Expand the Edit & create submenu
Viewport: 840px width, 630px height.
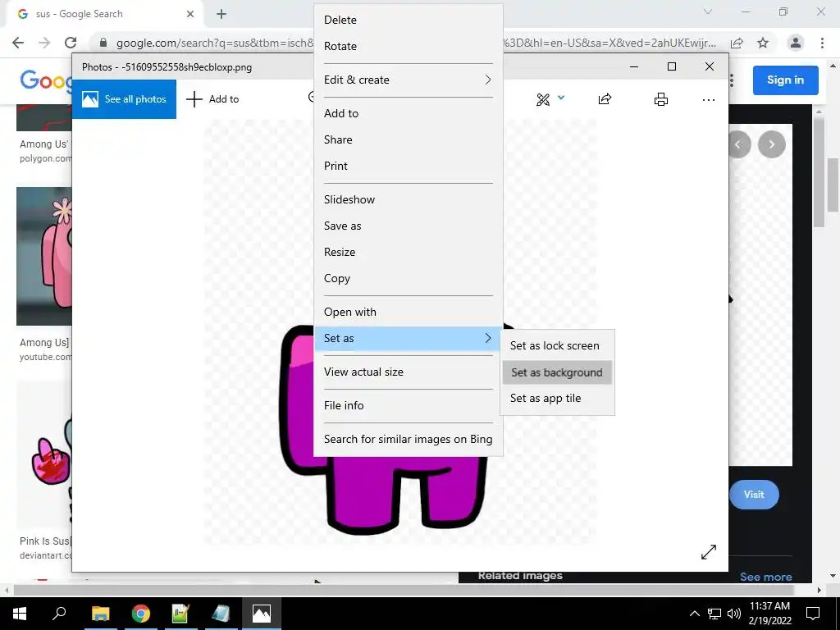tap(409, 80)
